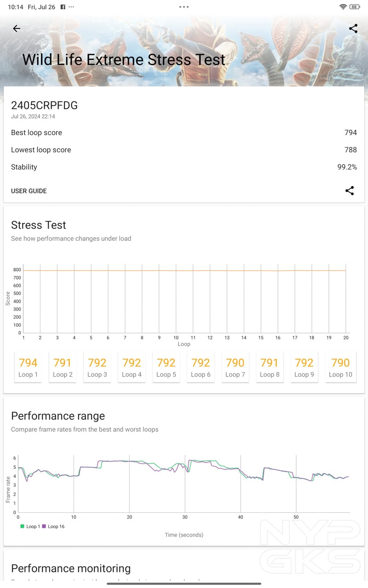368x588 pixels.
Task: Open the USER GUIDE link
Action: 29,191
